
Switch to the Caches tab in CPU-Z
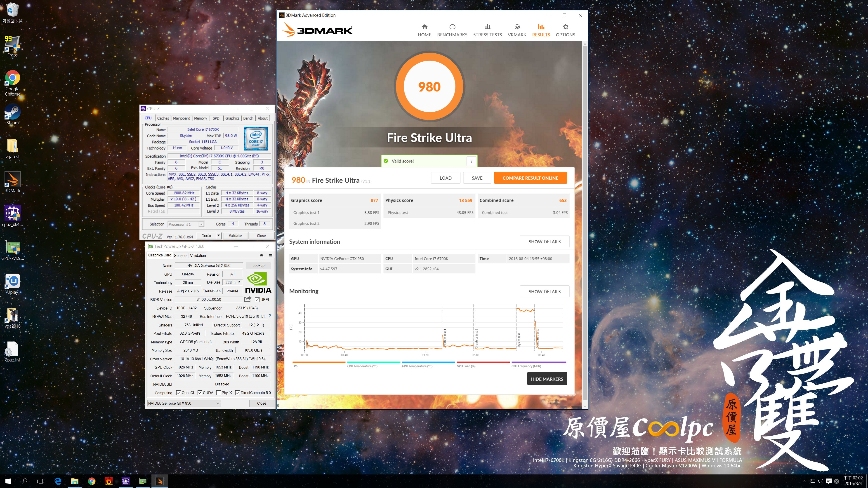[x=163, y=118]
